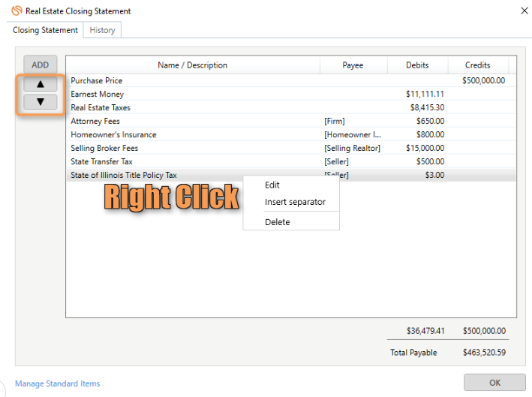Select the Closing Statement tab

(45, 30)
